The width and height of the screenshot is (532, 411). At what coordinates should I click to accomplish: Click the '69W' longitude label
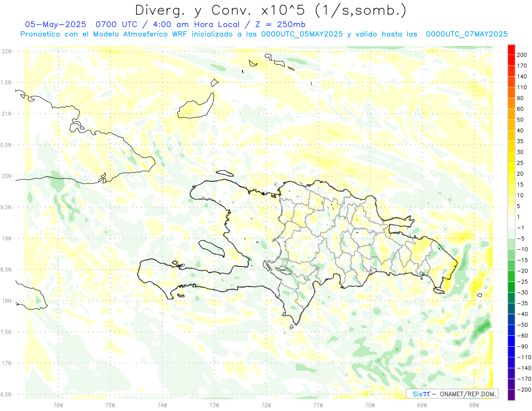[422, 405]
